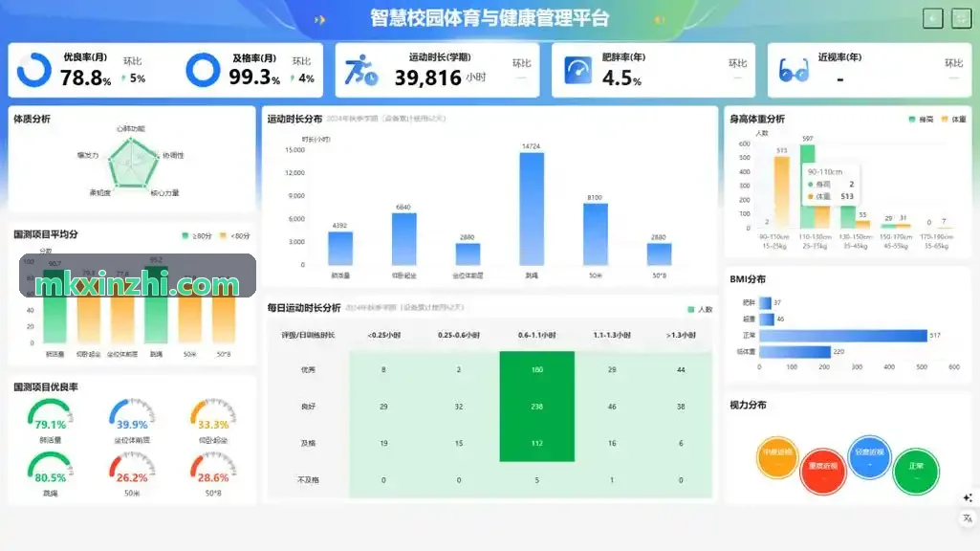Click the 及格率 donut ring icon

point(203,70)
